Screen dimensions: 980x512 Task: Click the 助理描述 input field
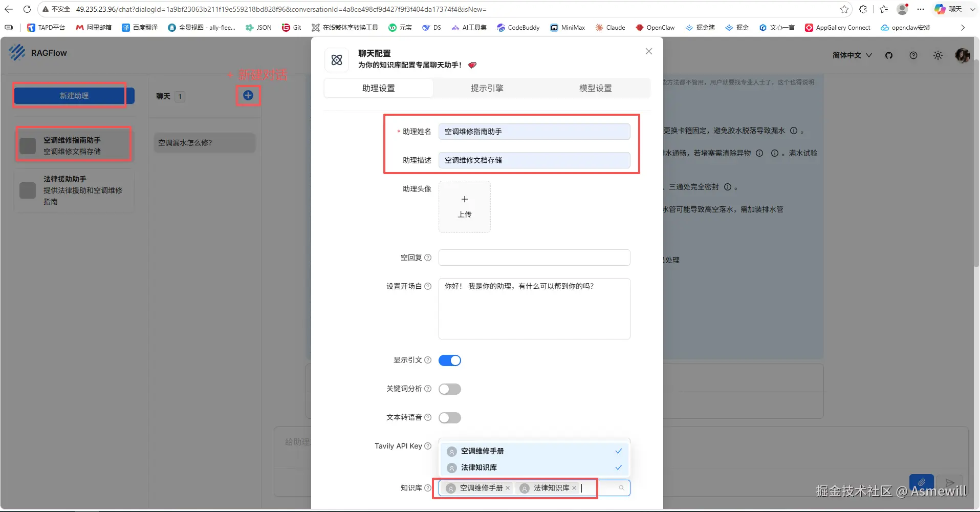(x=534, y=160)
